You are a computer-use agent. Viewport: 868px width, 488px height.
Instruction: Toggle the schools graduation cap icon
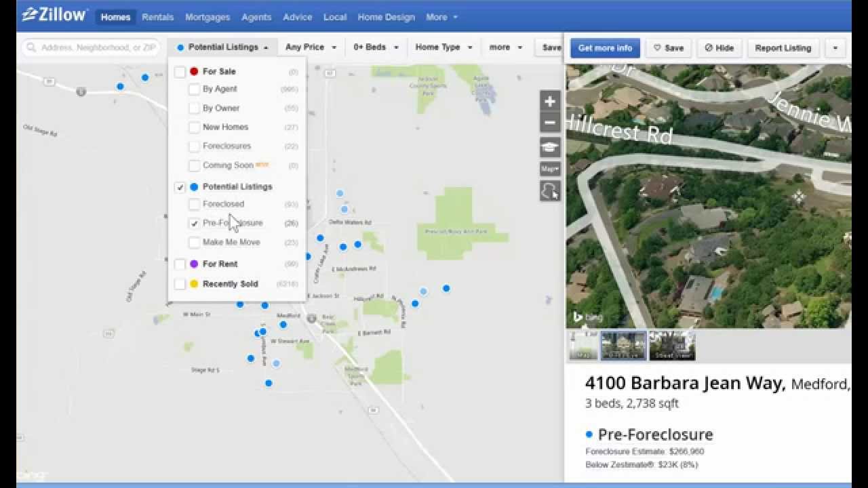tap(550, 147)
